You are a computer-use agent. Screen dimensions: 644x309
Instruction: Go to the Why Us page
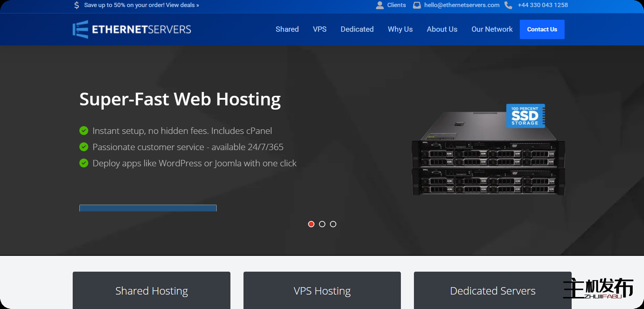(400, 29)
